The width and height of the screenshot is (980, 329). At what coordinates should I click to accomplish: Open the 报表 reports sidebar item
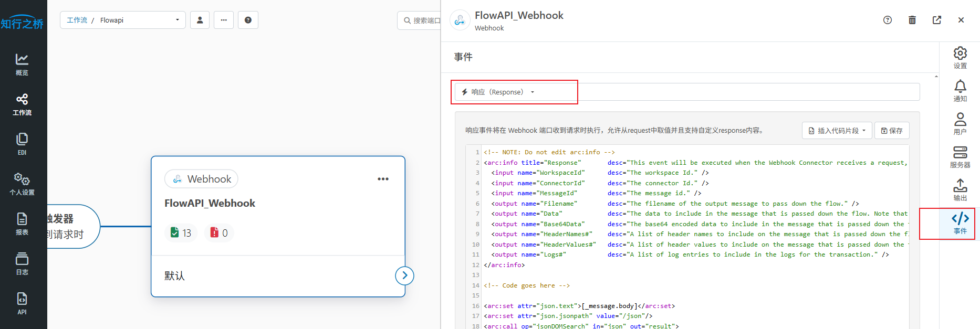click(22, 224)
